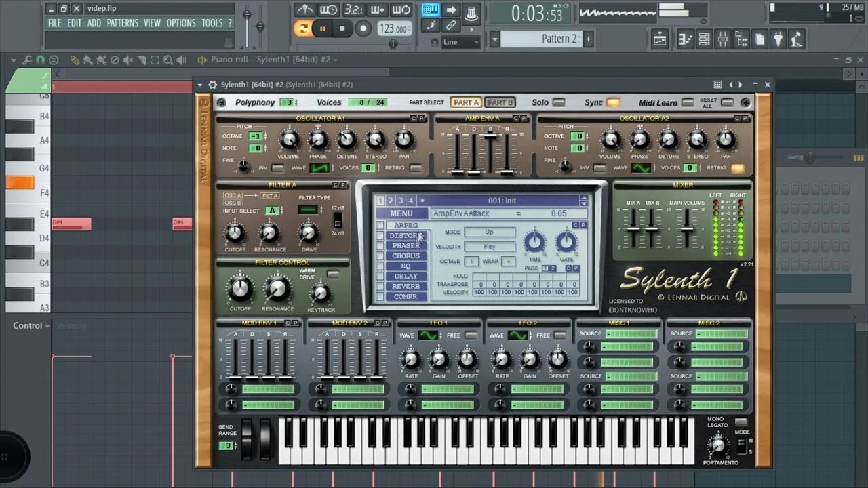
Task: Open the OPTIONS menu
Action: pos(181,23)
